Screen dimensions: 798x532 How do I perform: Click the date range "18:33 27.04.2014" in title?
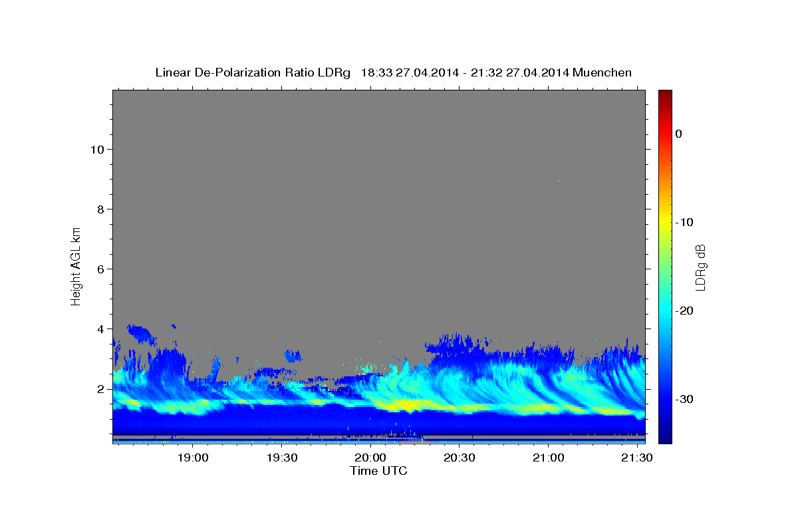410,72
